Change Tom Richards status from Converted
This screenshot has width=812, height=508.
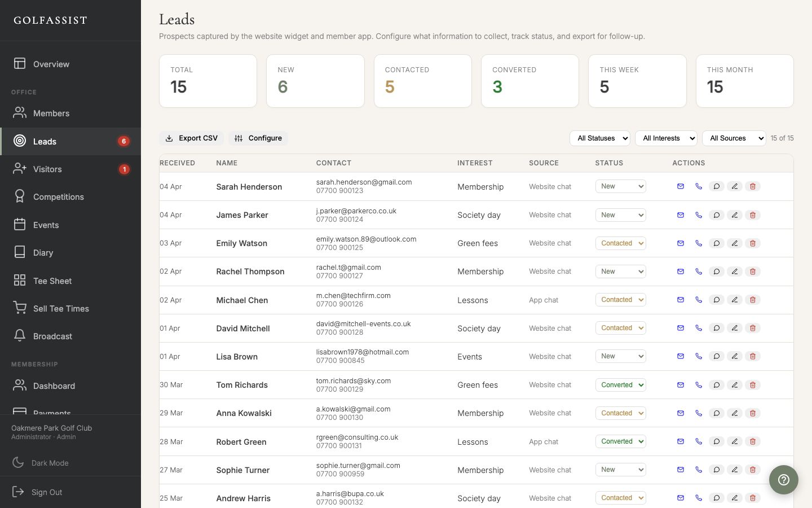pyautogui.click(x=620, y=385)
